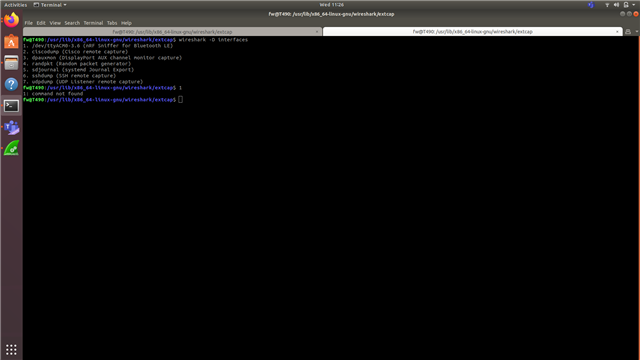Open the green shark-fin app in dock
Screen dimensions: 640x360
pyautogui.click(x=11, y=148)
